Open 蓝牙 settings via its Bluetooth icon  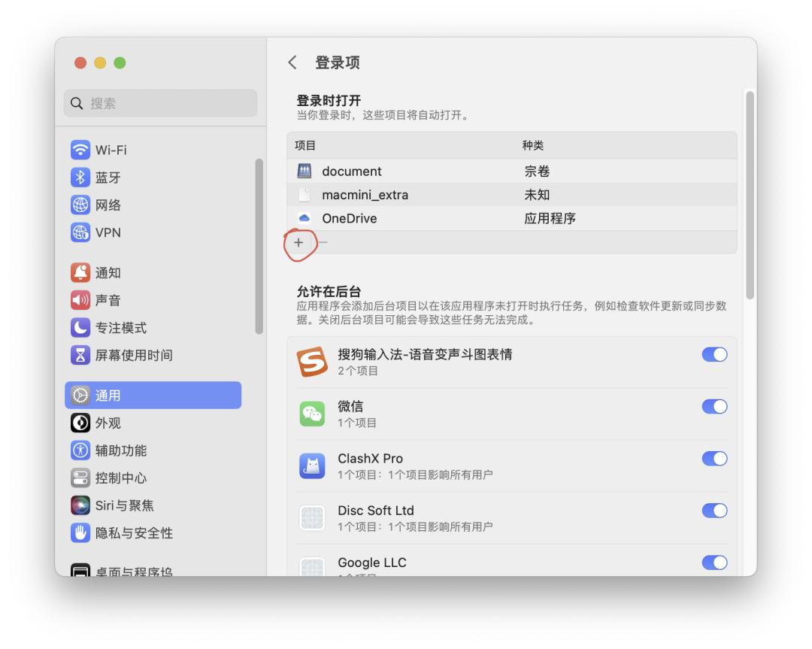click(x=80, y=177)
